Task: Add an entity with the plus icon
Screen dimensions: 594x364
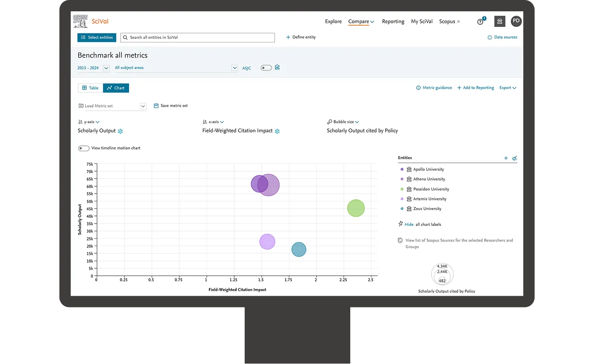Action: click(506, 158)
